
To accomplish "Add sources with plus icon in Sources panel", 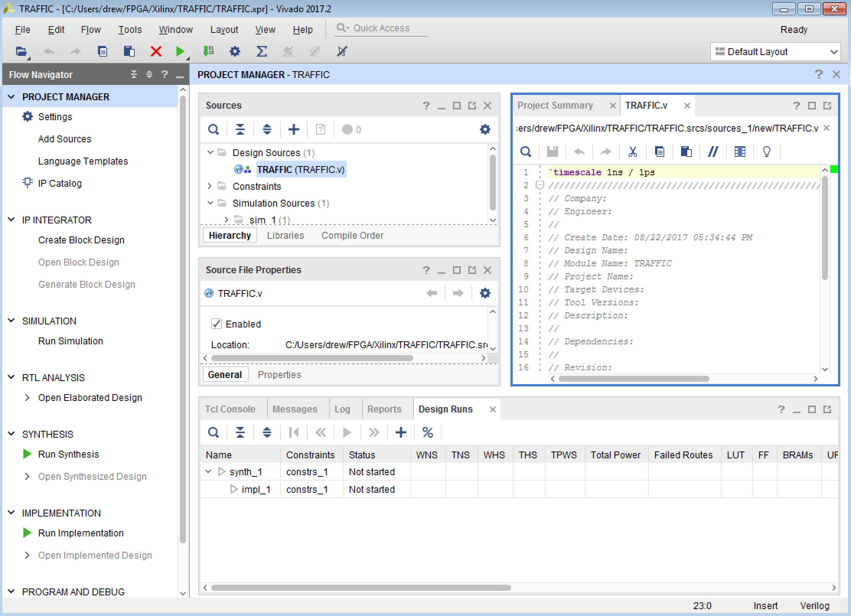I will 294,129.
